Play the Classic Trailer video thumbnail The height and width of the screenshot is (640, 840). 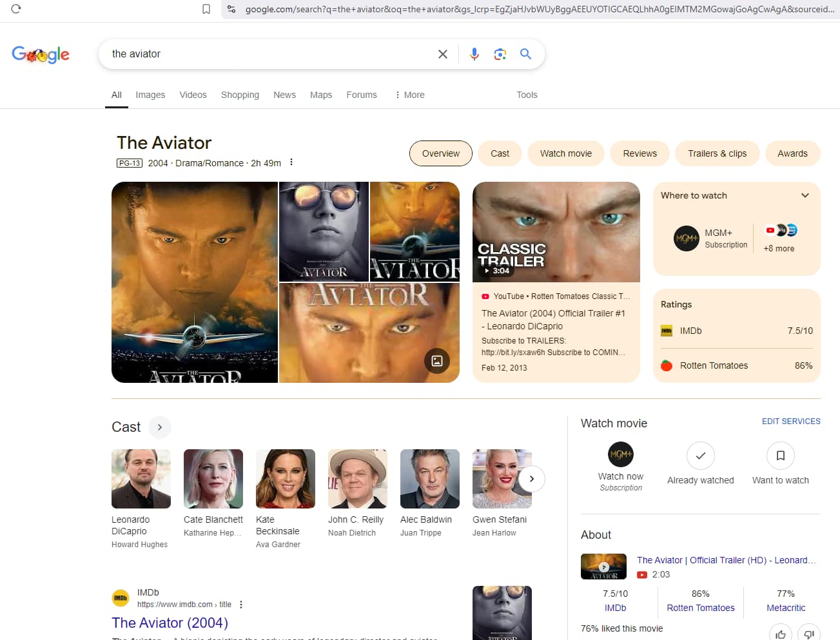556,232
